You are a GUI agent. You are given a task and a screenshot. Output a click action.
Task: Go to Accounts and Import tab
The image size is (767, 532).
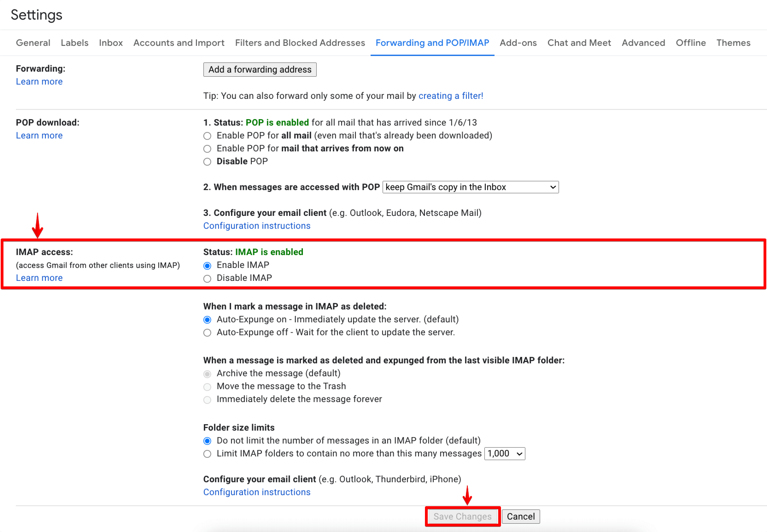[179, 43]
